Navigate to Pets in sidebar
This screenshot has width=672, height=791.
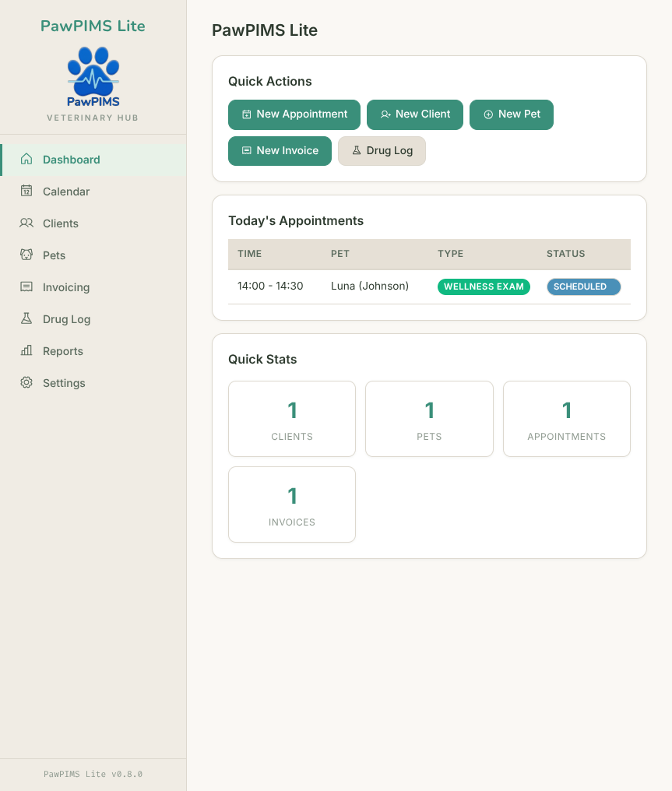pos(93,255)
